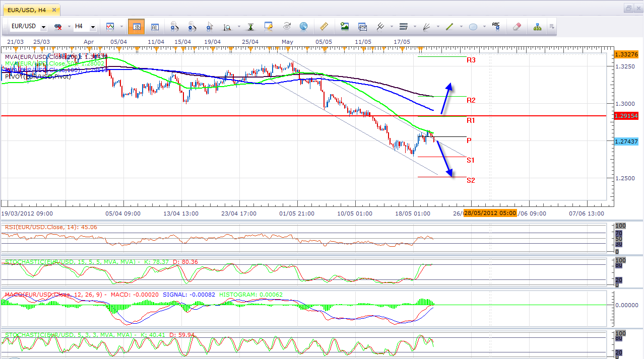The image size is (644, 359).
Task: Click the blue radar globe icon
Action: tap(303, 27)
